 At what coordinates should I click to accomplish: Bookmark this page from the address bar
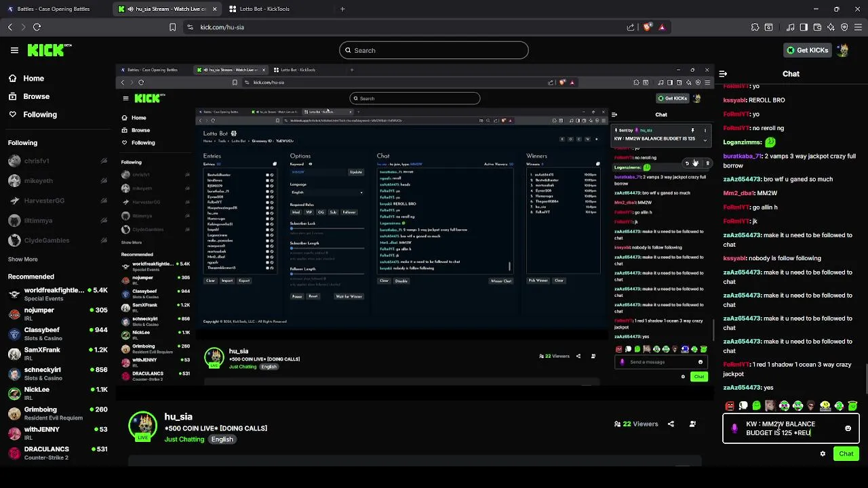pyautogui.click(x=173, y=27)
